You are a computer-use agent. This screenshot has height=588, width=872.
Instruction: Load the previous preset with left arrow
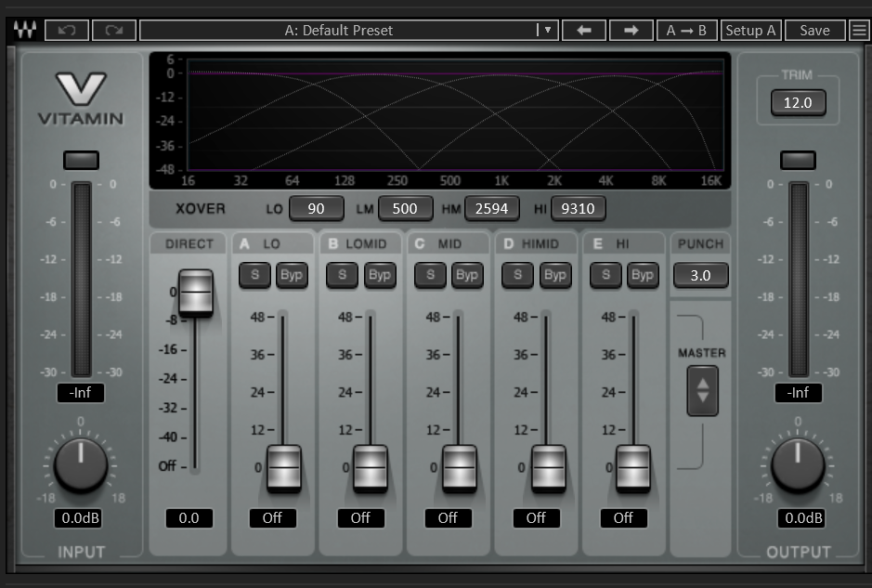point(584,30)
